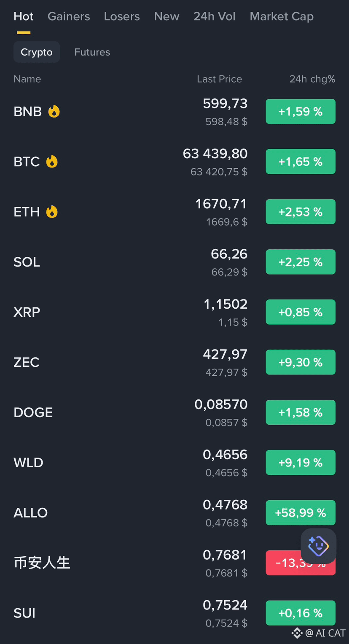Screen dimensions: 349x644
Task: Sort by 24h chg% column header
Action: tap(312, 79)
